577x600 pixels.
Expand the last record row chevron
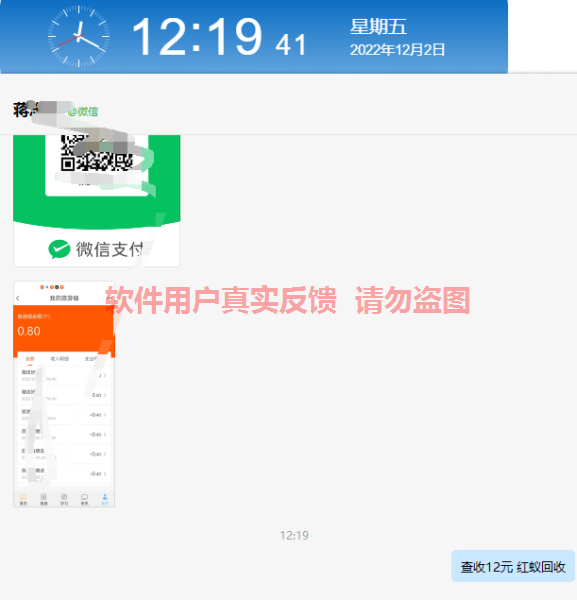(105, 473)
